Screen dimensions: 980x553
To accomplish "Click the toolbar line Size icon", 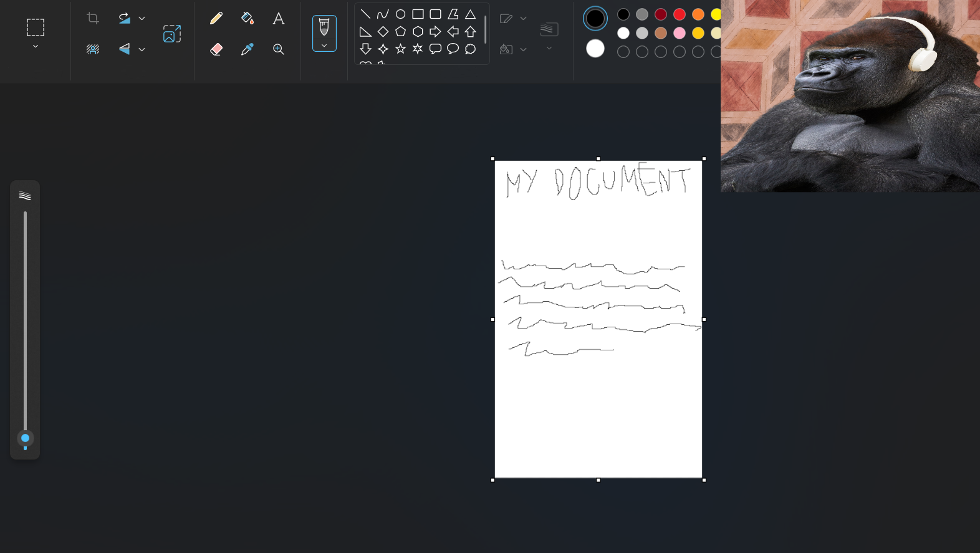I will click(549, 29).
